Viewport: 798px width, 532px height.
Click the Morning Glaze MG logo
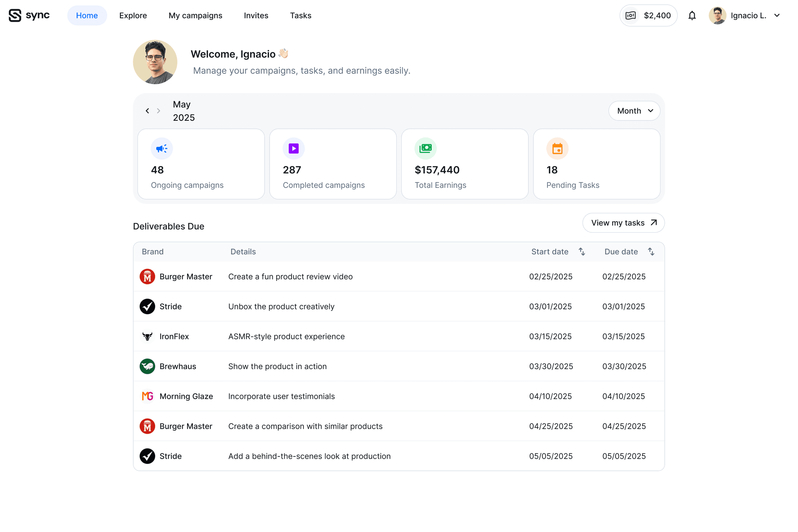coord(147,396)
